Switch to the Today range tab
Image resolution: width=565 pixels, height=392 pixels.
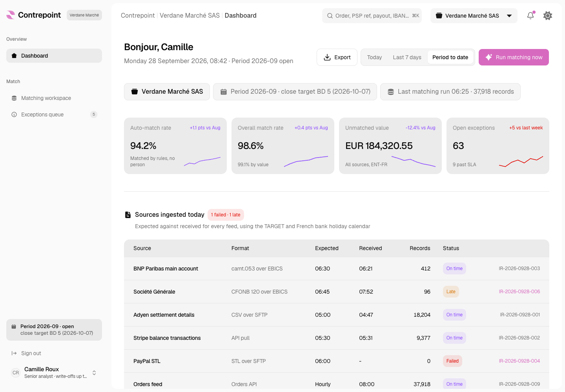coord(374,57)
